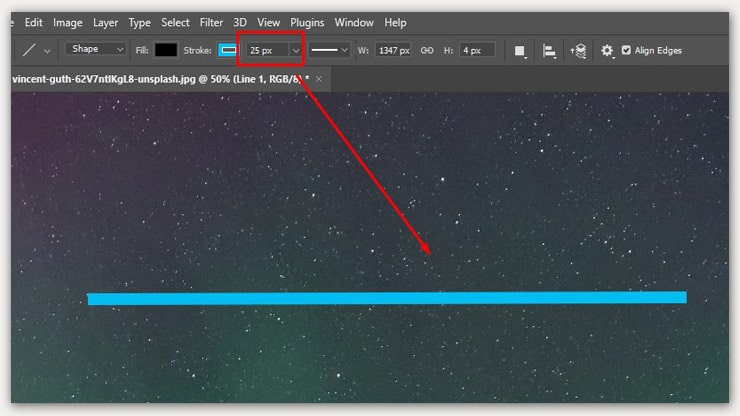
Task: Open the Shape tool mode dropdown
Action: [97, 49]
